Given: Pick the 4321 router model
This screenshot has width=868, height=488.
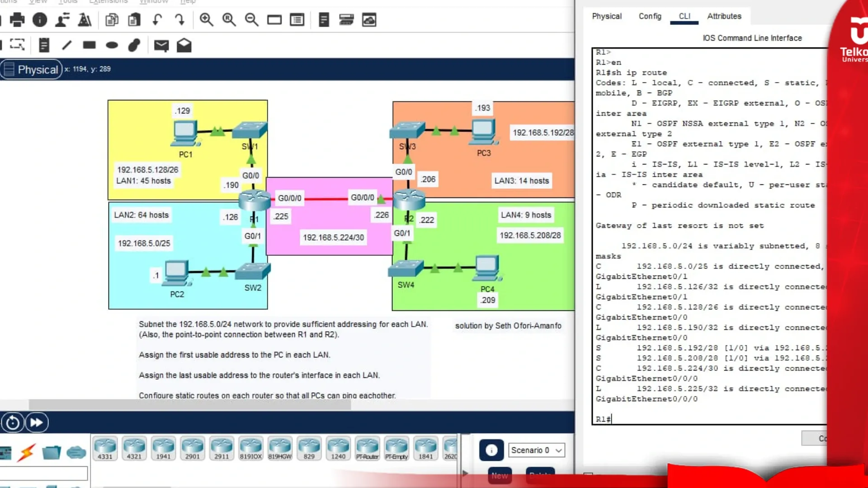Looking at the screenshot, I should [x=134, y=448].
